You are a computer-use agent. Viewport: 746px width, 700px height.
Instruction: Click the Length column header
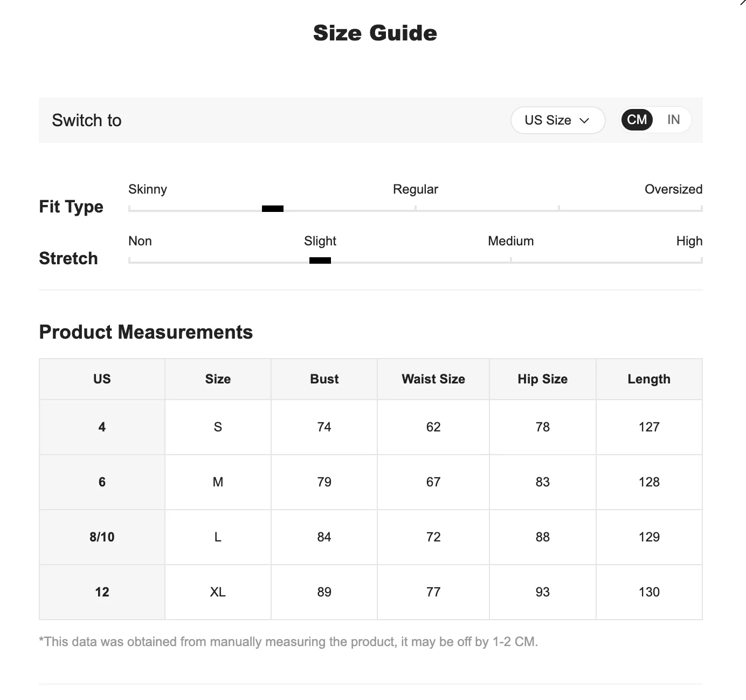649,379
